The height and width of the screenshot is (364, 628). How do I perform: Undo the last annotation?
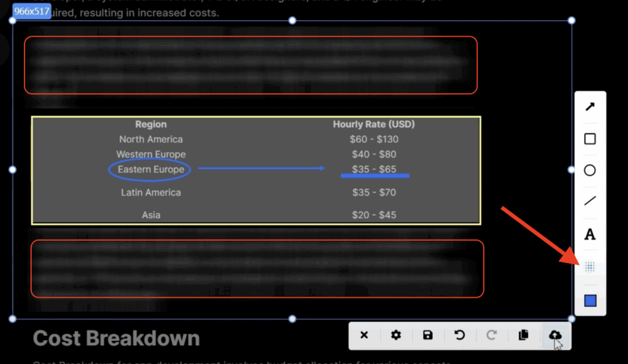460,335
